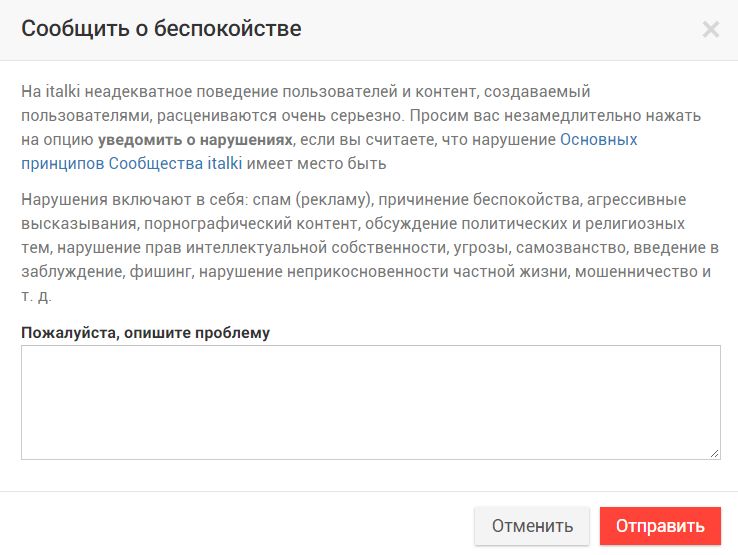738x555 pixels.
Task: Click the Сообщить о беспокойстве dialog title
Action: (x=161, y=29)
